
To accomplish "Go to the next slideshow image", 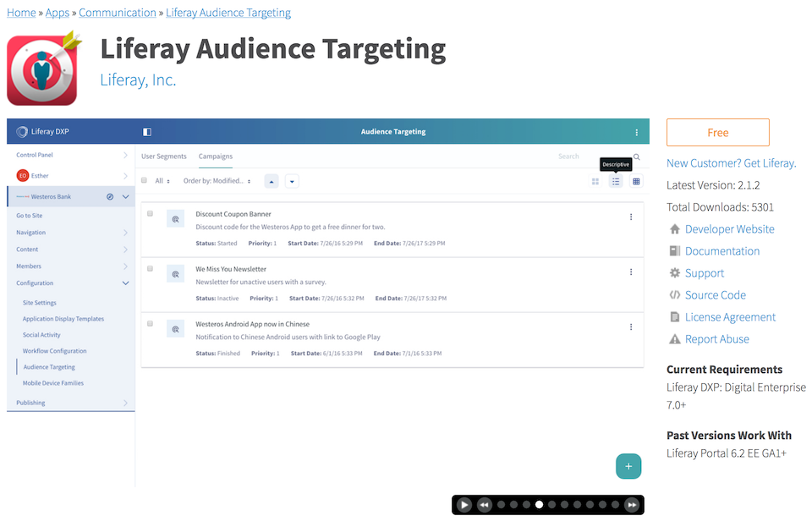I will [x=632, y=505].
